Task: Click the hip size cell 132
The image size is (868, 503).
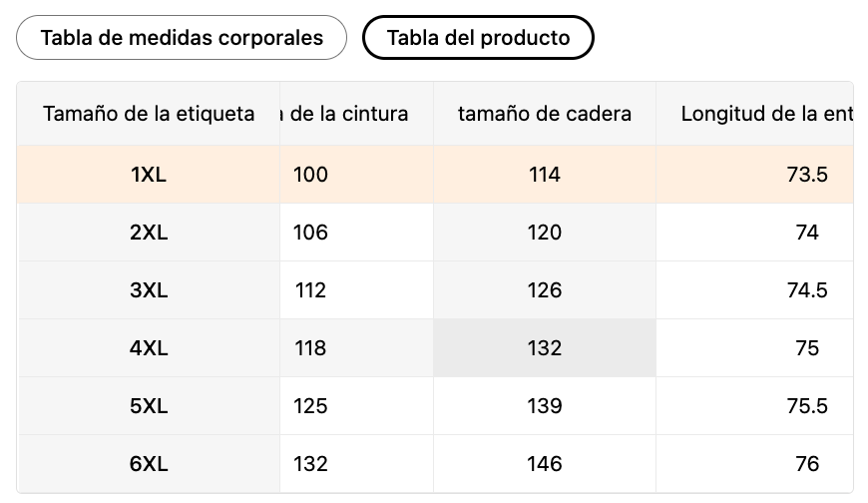Action: pos(545,348)
